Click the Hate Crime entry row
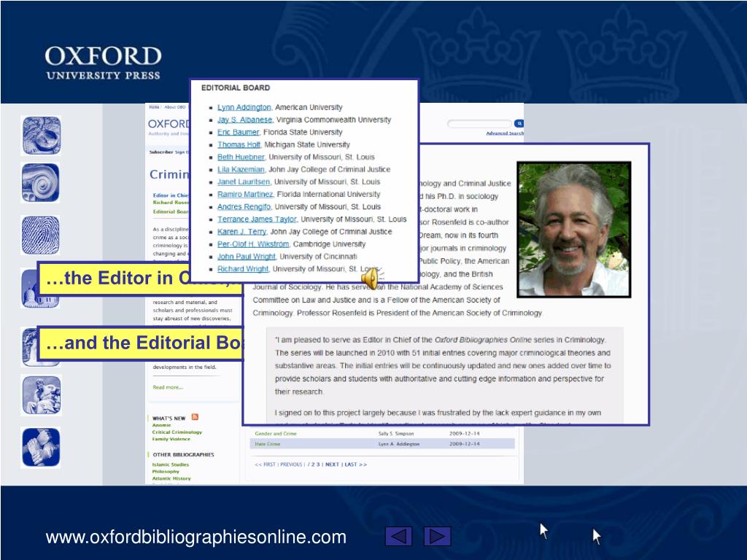The width and height of the screenshot is (747, 560). point(382,444)
